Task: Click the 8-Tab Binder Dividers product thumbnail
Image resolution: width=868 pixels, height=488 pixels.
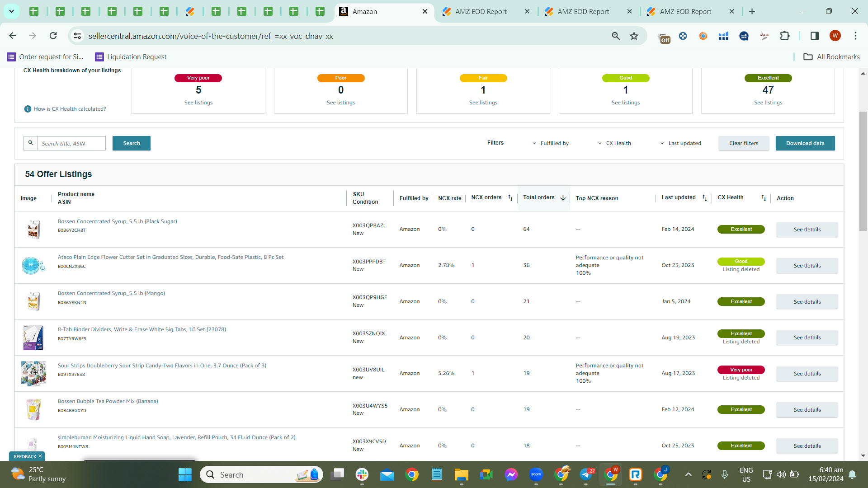Action: [x=33, y=338]
